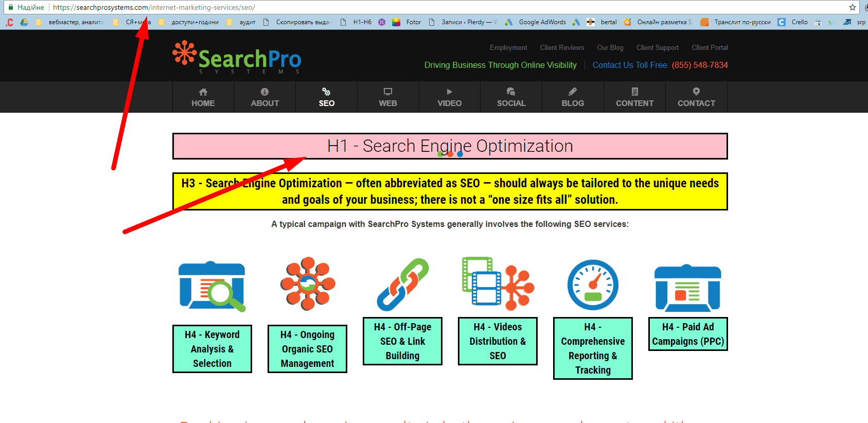Open the CONTACT navigation item
Viewport: 868px width, 423px height.
(696, 97)
